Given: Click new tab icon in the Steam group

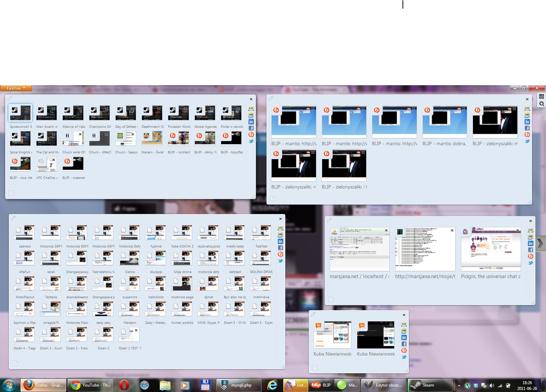Looking at the screenshot, I should [11, 193].
